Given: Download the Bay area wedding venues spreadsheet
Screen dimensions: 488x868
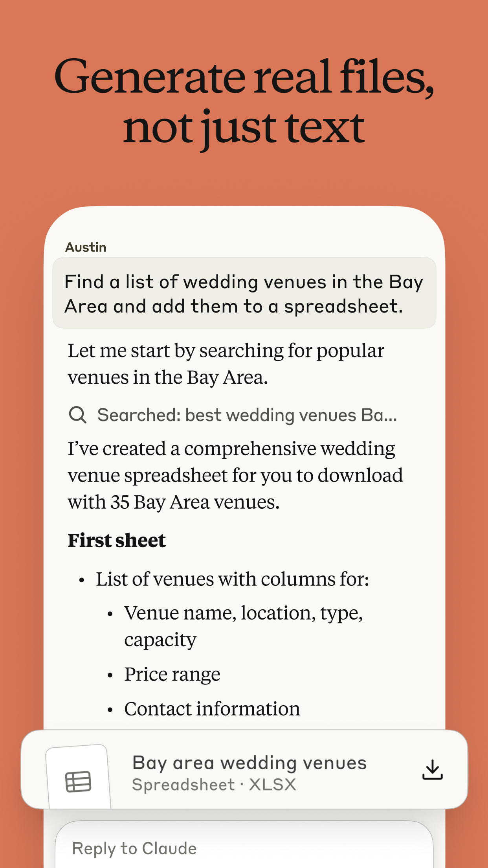Looking at the screenshot, I should pyautogui.click(x=432, y=770).
